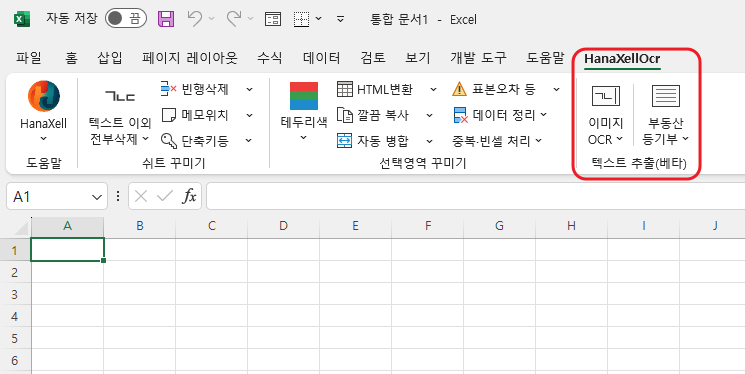Expand the 빈행삭제 dropdown arrow
Image resolution: width=745 pixels, height=374 pixels.
249,89
